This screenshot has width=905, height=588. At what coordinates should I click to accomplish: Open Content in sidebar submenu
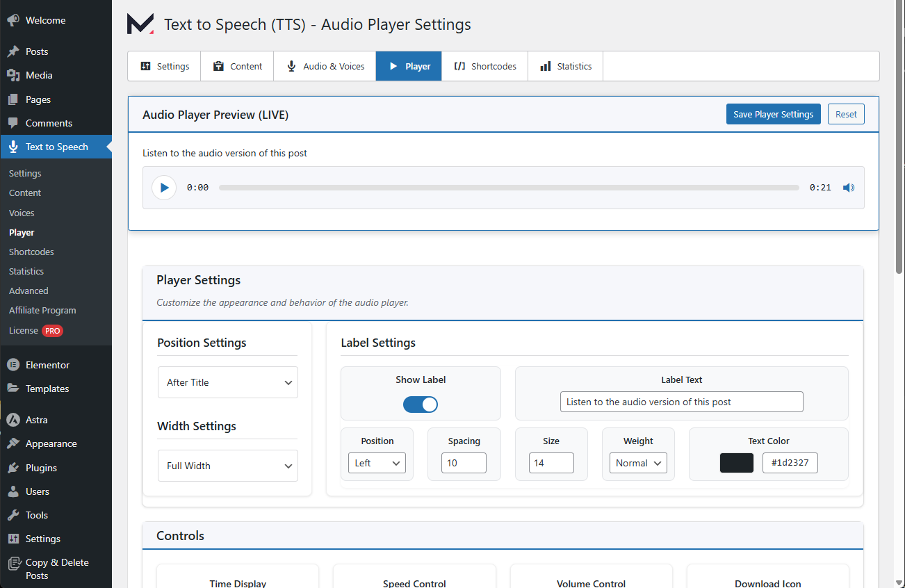[25, 193]
